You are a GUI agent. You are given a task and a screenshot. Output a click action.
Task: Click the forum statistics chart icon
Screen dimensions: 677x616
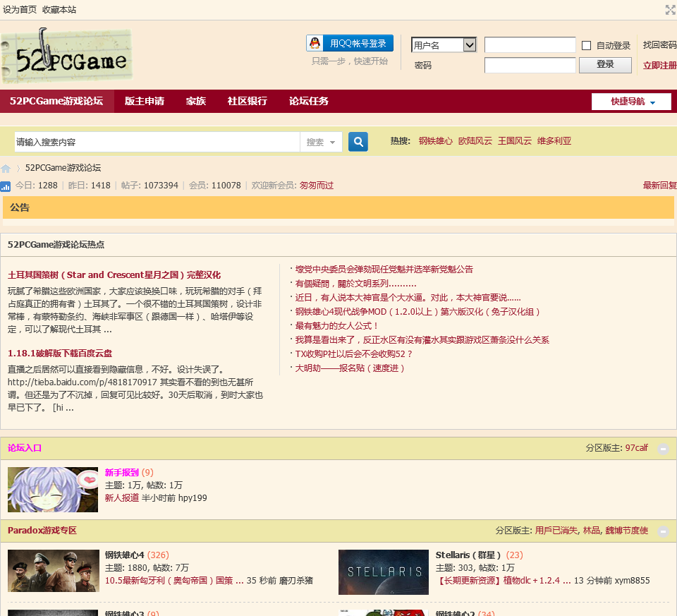[6, 186]
